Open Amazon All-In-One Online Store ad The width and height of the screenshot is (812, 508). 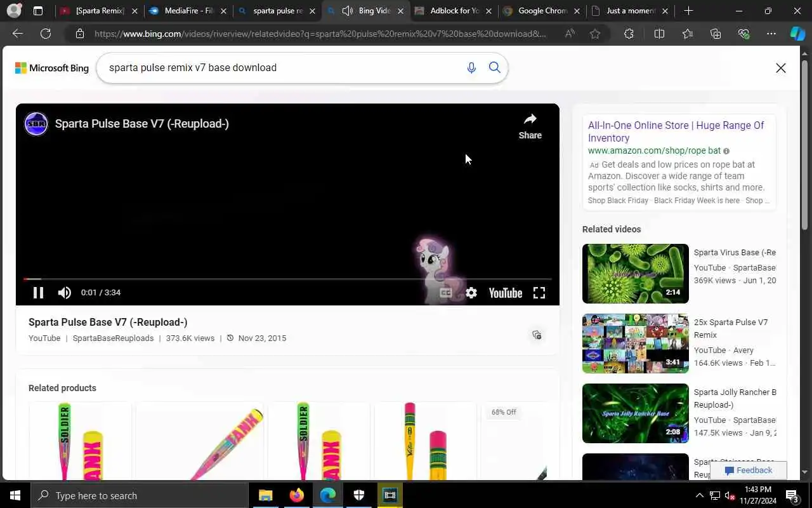point(676,131)
